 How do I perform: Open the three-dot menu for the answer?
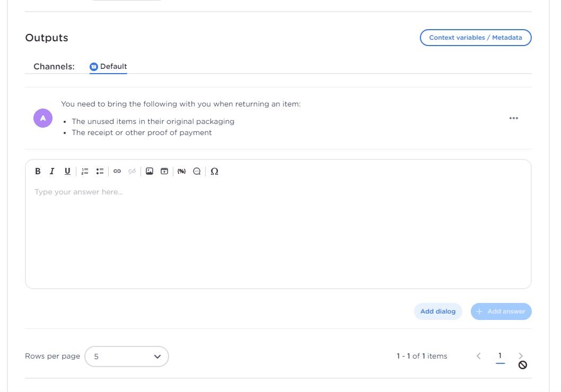pyautogui.click(x=513, y=118)
